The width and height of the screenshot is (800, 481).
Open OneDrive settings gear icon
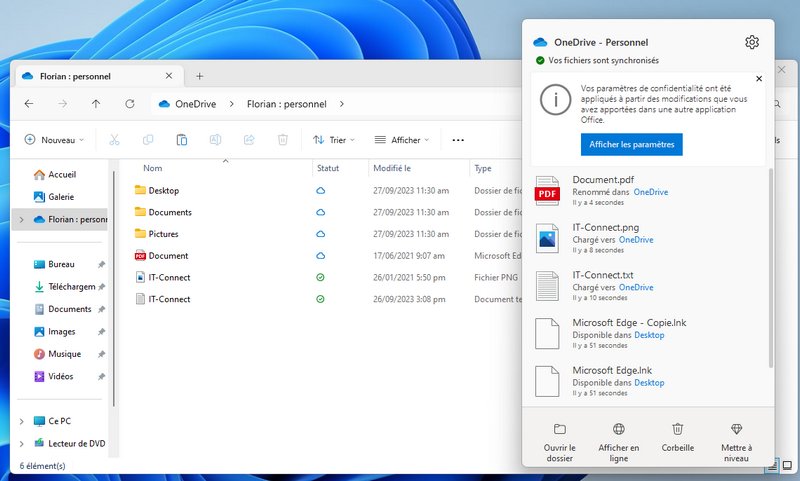click(x=752, y=42)
